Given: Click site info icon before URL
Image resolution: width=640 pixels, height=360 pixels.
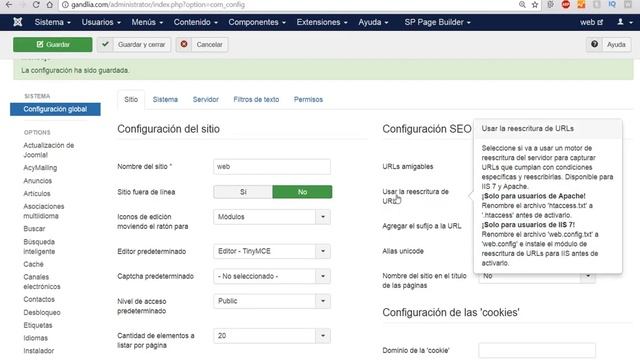Looking at the screenshot, I should [x=65, y=5].
